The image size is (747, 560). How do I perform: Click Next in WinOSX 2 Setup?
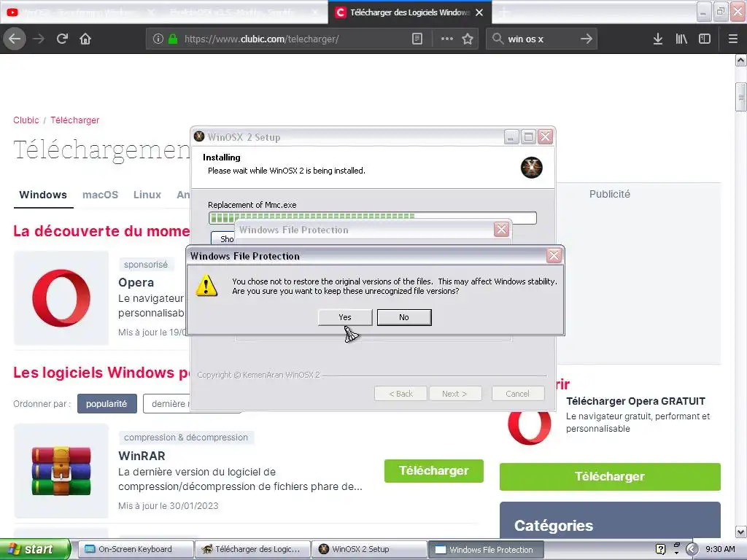point(454,393)
